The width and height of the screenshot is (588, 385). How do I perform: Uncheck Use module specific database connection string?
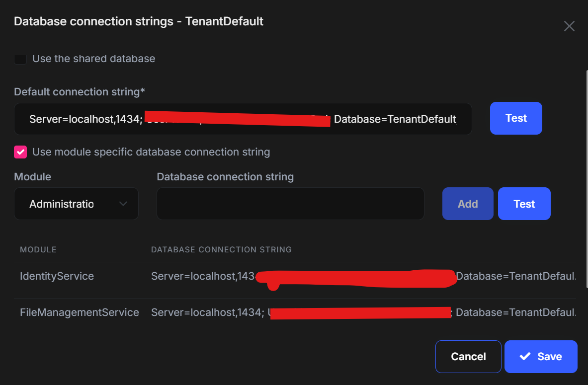[20, 152]
